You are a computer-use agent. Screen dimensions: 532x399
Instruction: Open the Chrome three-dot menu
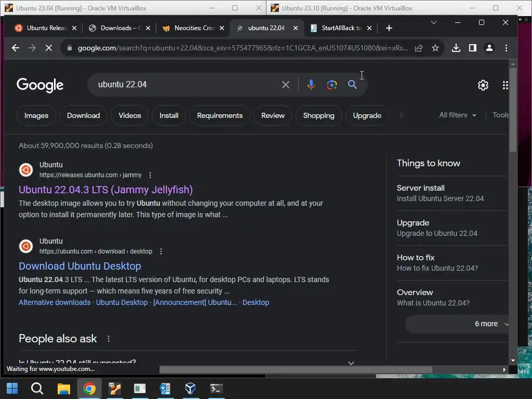click(x=506, y=48)
